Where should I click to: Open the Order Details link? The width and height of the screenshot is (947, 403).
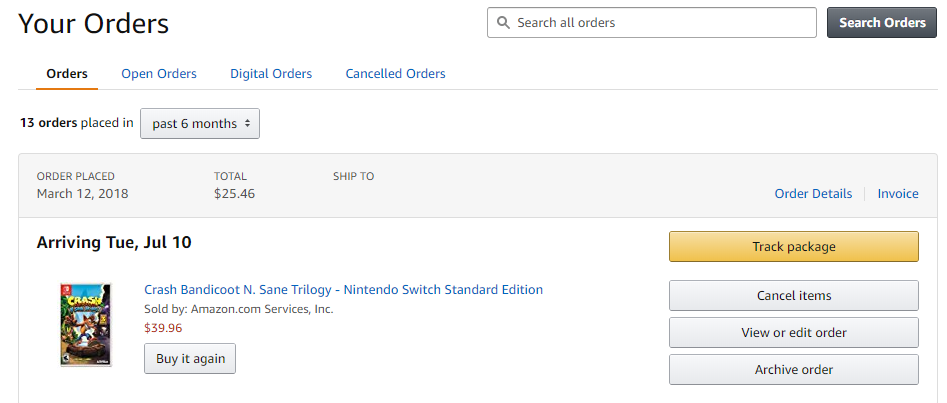(x=813, y=193)
